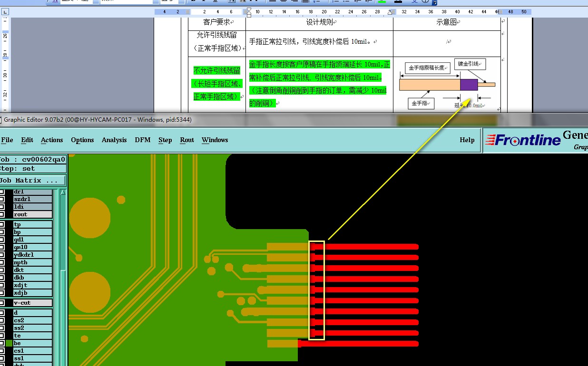This screenshot has height=366, width=588.
Task: Click the 客户要求 header cell in Word table
Action: [217, 22]
